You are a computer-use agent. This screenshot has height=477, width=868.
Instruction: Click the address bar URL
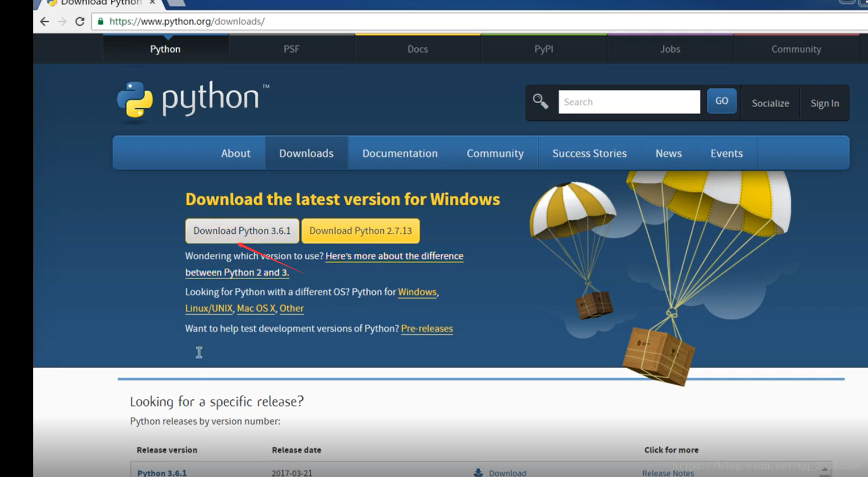(x=187, y=21)
